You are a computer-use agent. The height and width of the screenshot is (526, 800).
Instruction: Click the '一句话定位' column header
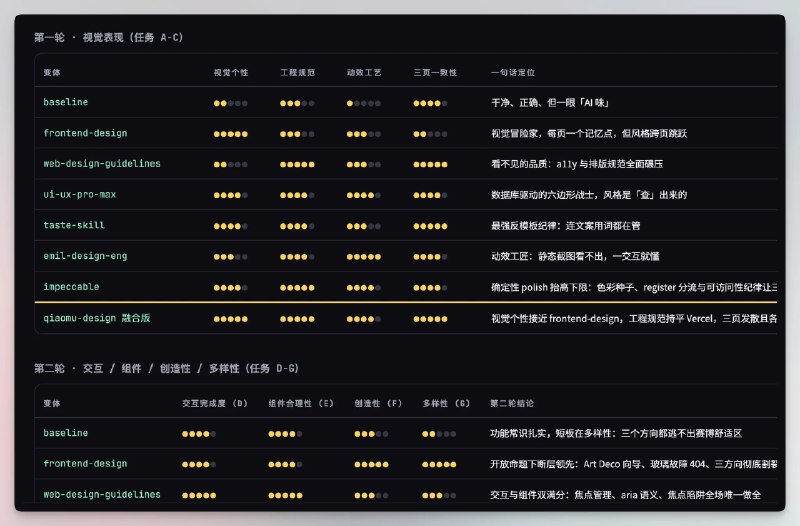point(513,72)
